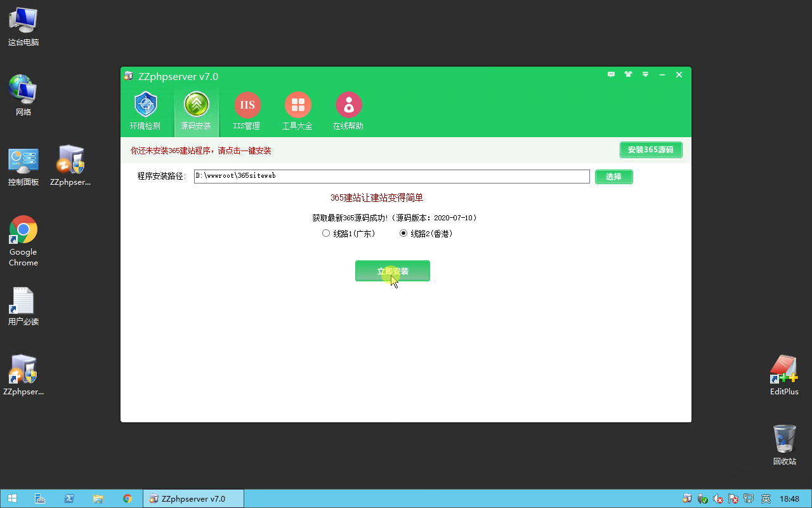This screenshot has width=812, height=508.
Task: Click the 选择 path browse button
Action: [x=613, y=177]
